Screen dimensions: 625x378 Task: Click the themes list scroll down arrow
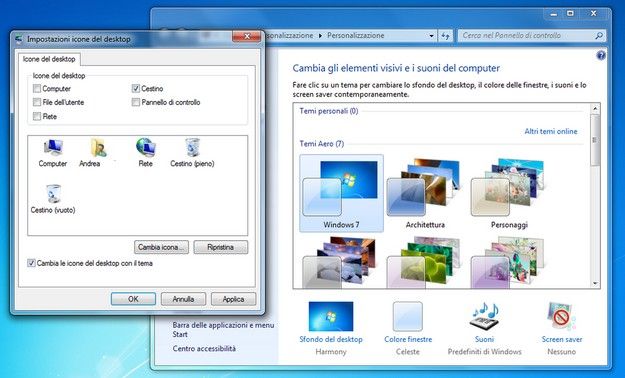pyautogui.click(x=596, y=284)
